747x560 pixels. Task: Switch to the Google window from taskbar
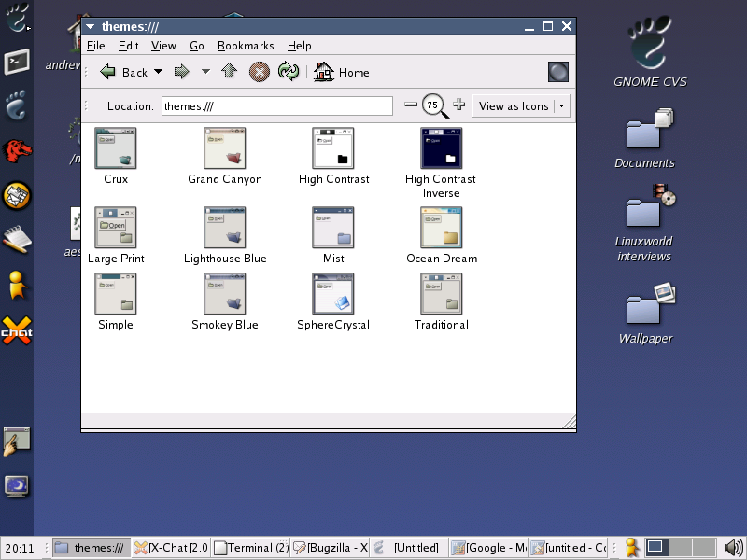488,548
